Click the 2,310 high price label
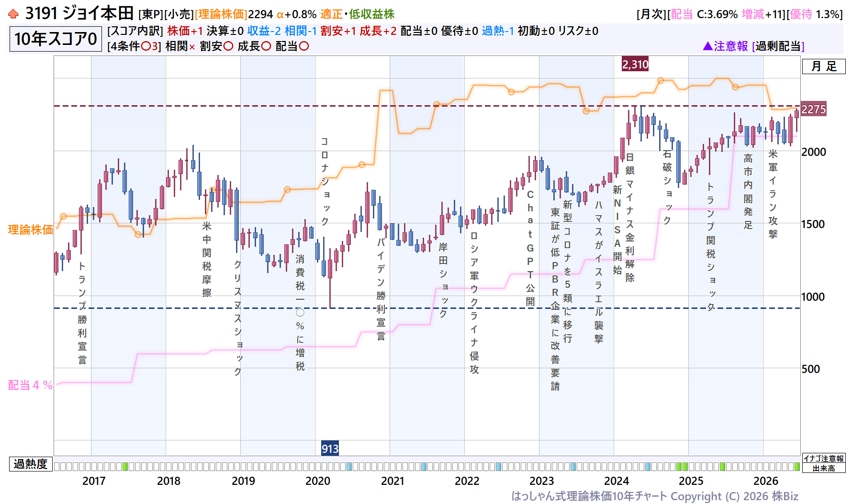This screenshot has height=504, width=852. (x=635, y=64)
